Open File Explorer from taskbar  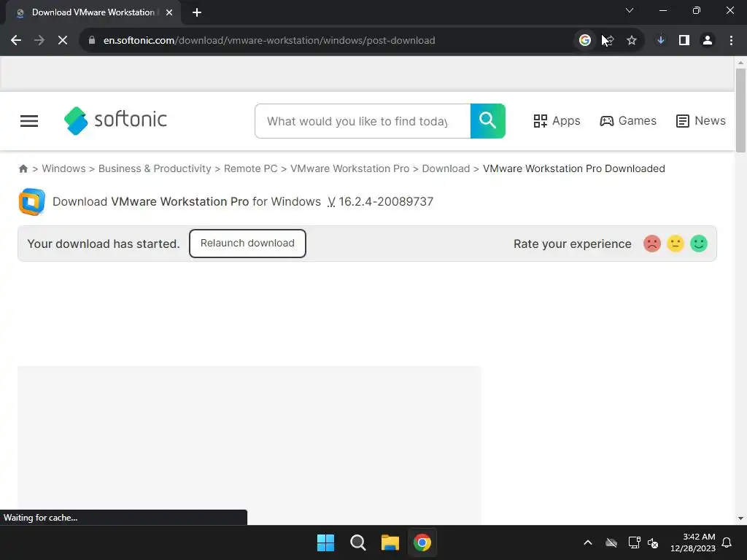(x=390, y=542)
